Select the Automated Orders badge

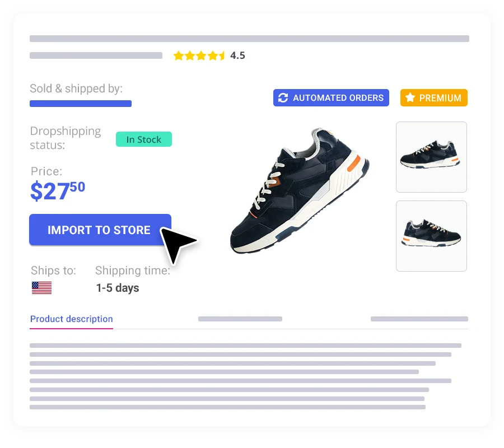click(x=331, y=97)
